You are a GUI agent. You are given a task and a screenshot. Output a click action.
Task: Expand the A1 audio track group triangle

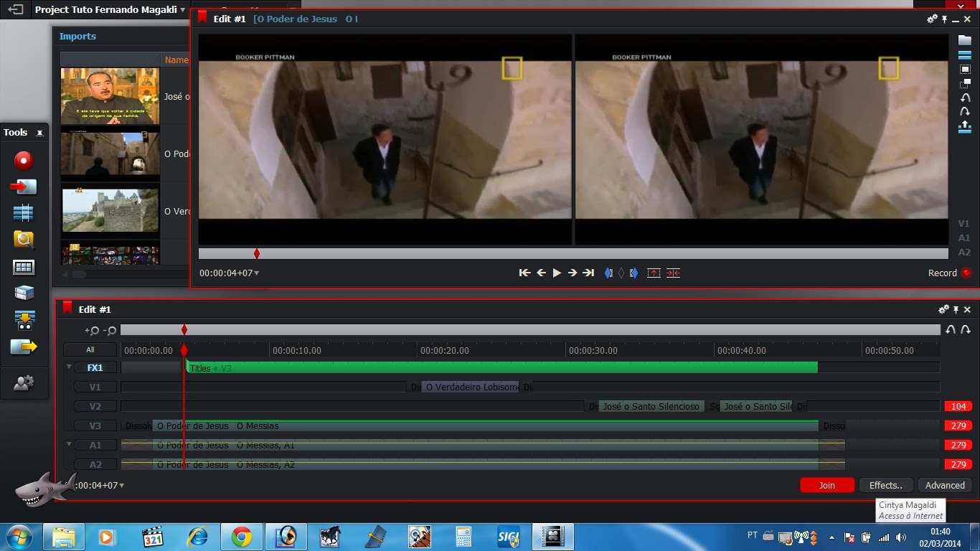tap(70, 445)
